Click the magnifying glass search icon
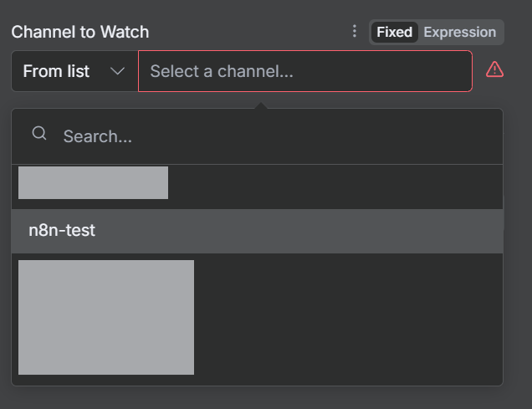Viewport: 532px width, 409px height. (x=39, y=134)
